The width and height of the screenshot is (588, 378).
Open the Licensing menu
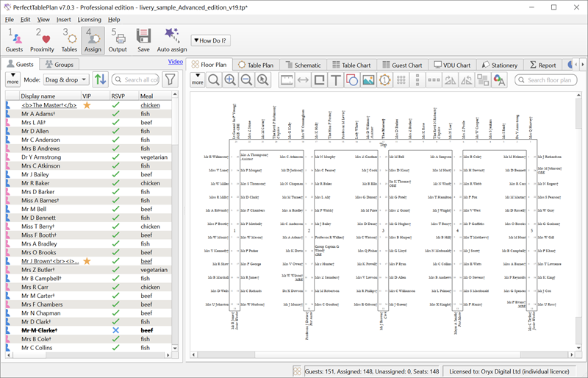[89, 20]
